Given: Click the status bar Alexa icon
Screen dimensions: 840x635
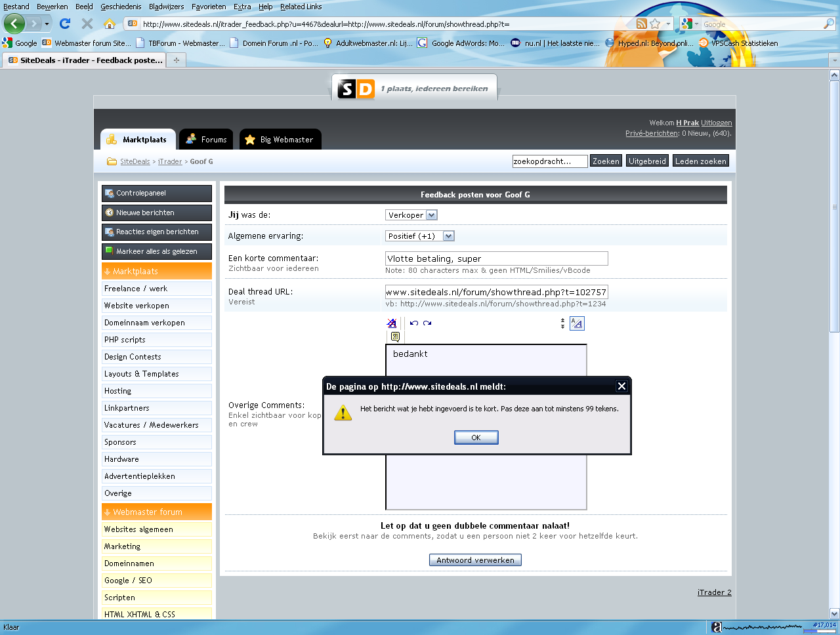Looking at the screenshot, I should [x=717, y=627].
